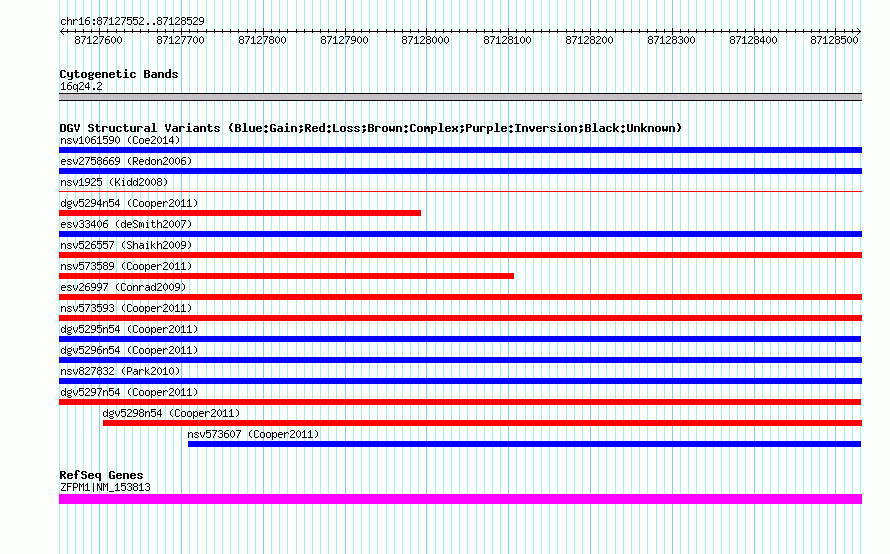Click ruler position 87127900
The image size is (890, 554).
(x=344, y=40)
